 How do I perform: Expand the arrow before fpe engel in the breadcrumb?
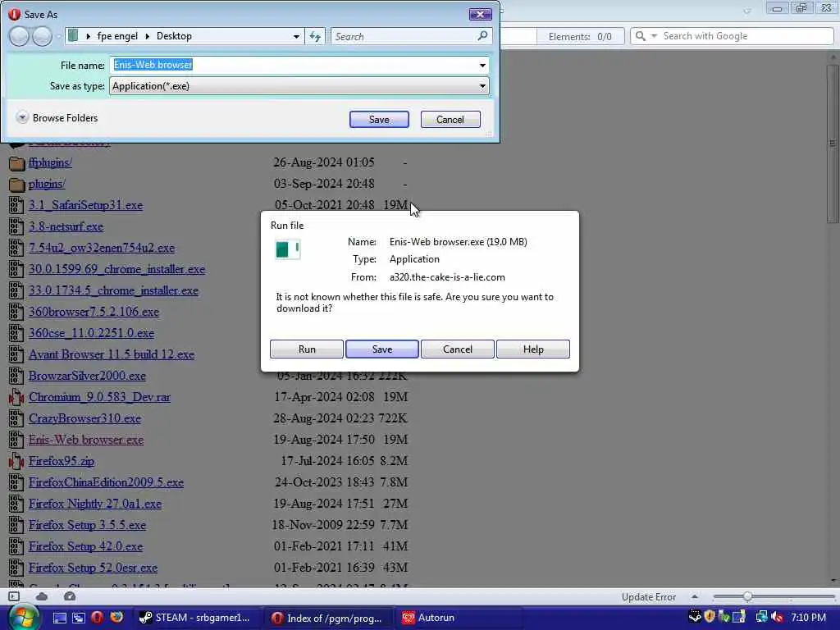click(x=89, y=36)
